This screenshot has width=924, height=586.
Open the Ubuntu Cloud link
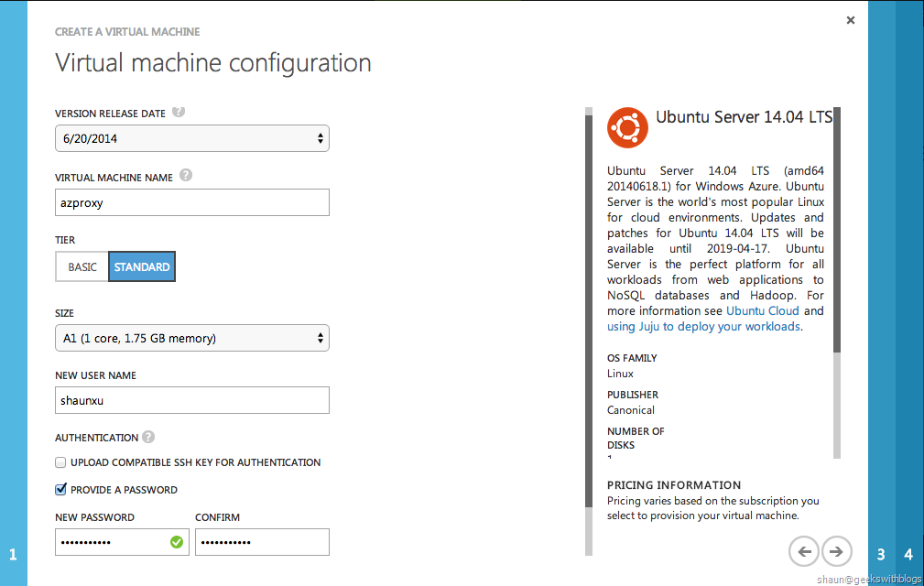coord(764,311)
